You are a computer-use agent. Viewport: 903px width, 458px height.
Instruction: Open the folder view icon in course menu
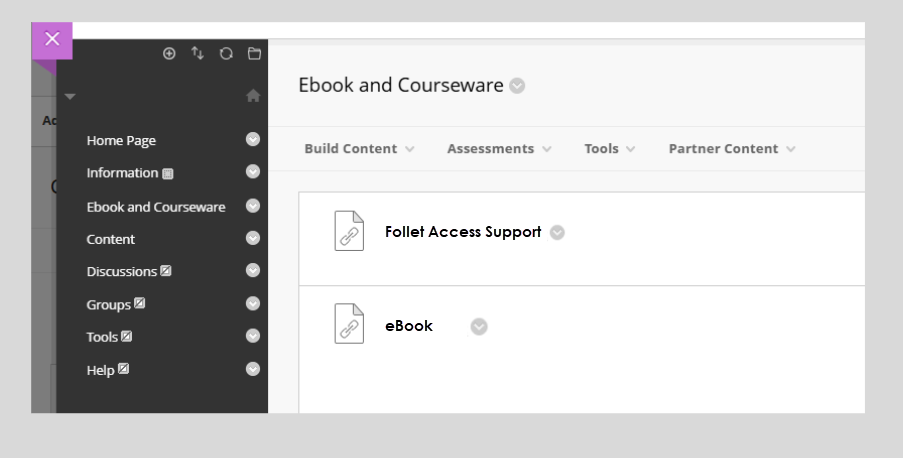[x=254, y=54]
